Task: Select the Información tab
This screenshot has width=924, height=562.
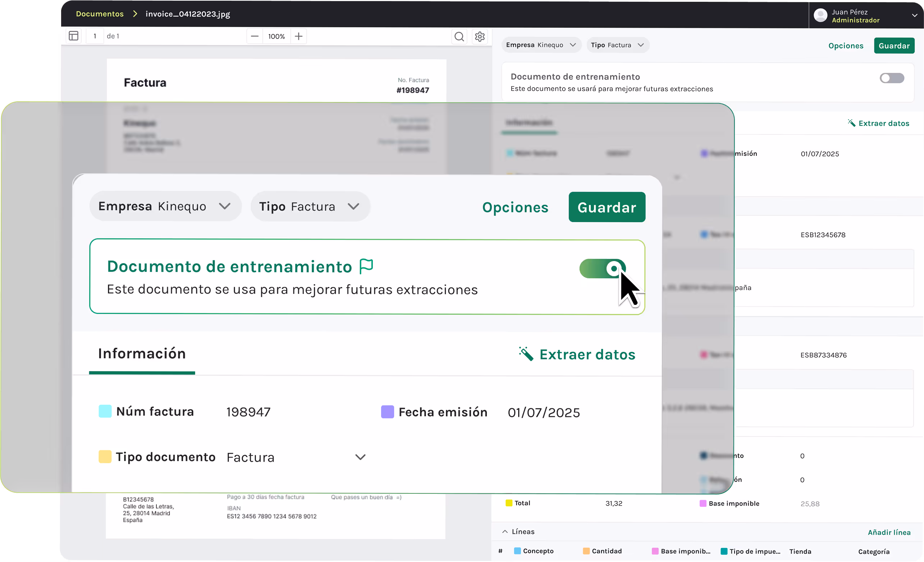Action: click(x=142, y=354)
